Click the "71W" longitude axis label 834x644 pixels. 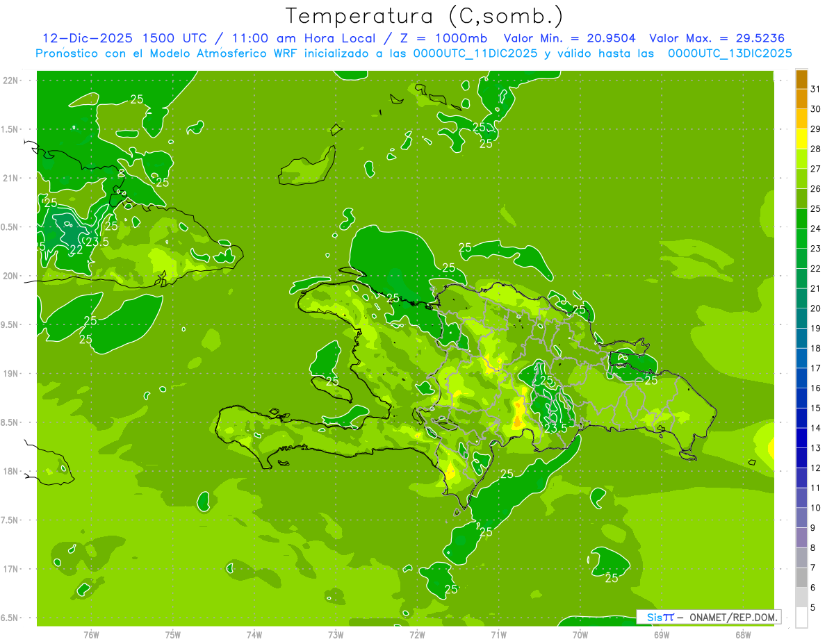[x=498, y=635]
